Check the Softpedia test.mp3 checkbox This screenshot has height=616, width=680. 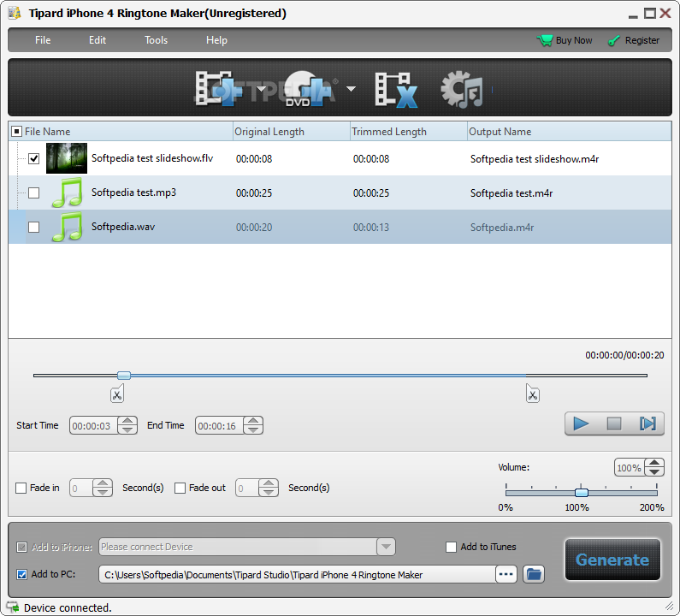click(34, 192)
